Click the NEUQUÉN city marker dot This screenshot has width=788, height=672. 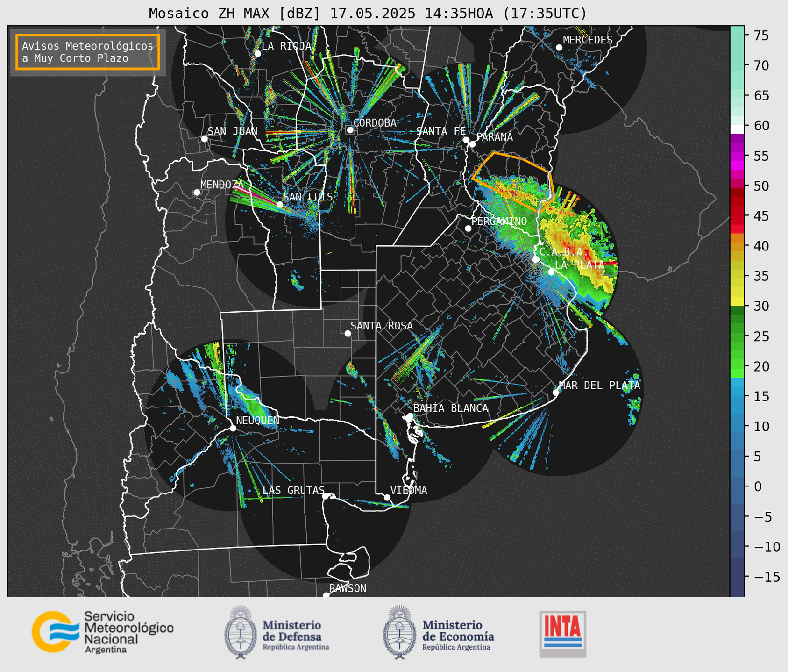[x=233, y=428]
